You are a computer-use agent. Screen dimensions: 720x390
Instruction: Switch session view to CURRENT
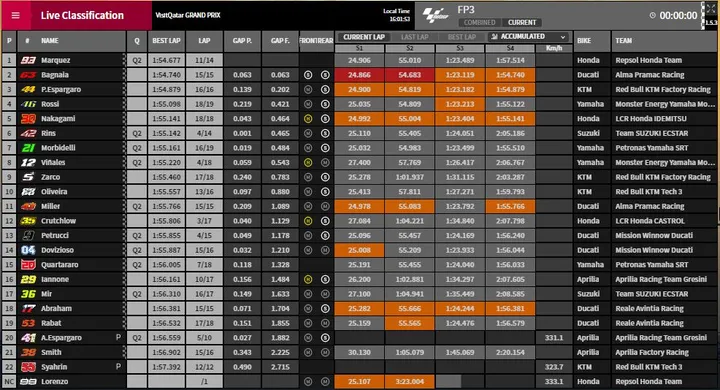[x=522, y=23]
